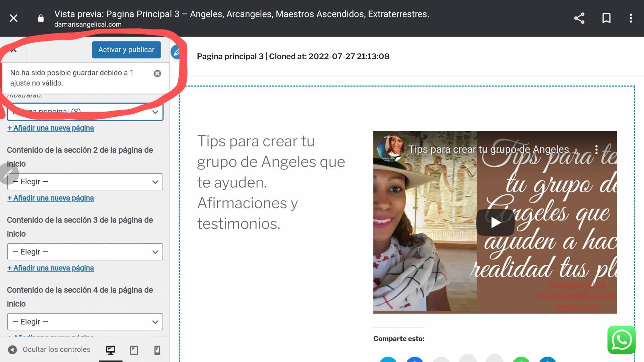Viewport: 644px width, 362px height.
Task: Click the error message text
Action: pyautogui.click(x=72, y=78)
